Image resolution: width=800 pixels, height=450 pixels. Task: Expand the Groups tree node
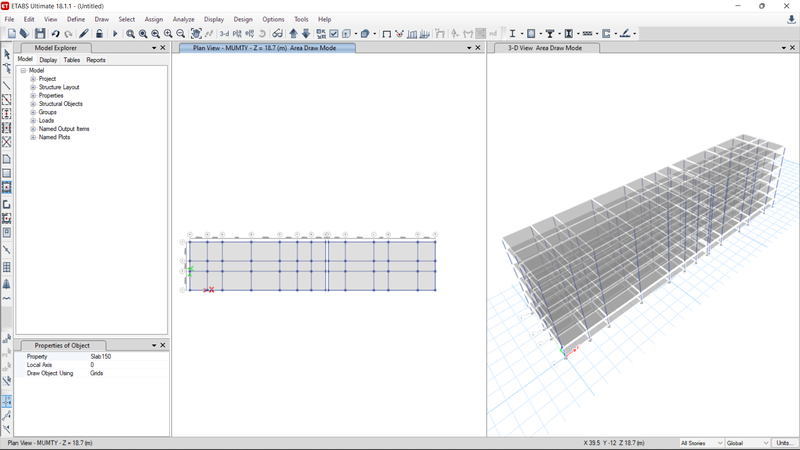(33, 112)
